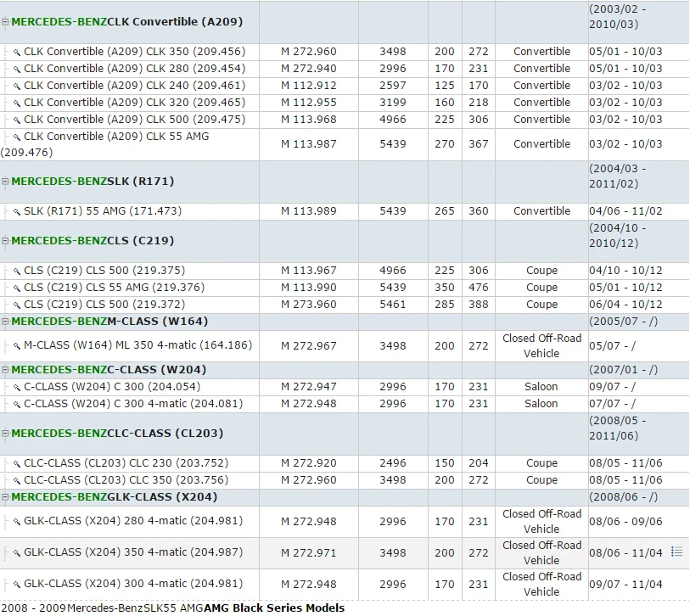This screenshot has height=616, width=690.
Task: Select SLK (R171) 55 AMG (171.473) text
Action: (103, 211)
